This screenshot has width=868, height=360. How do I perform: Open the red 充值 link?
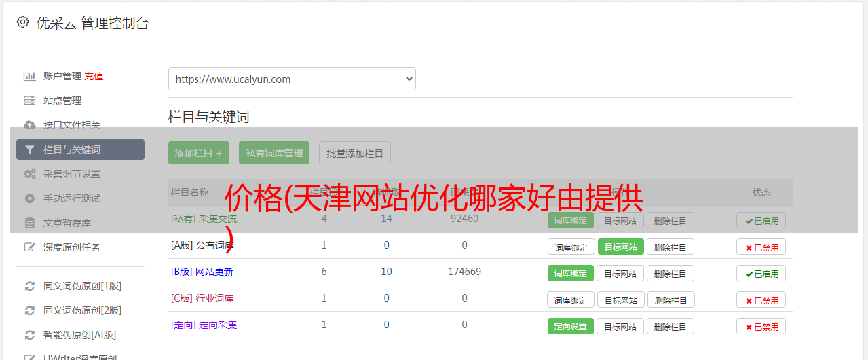(94, 76)
